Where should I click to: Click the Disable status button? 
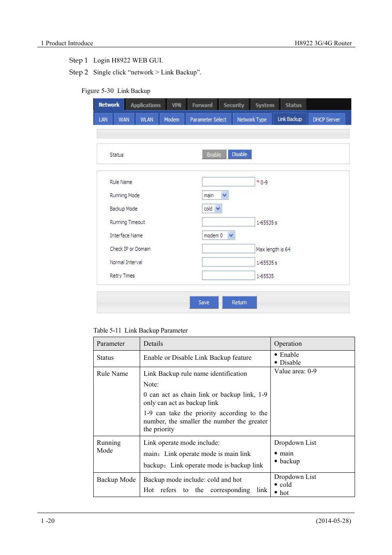click(240, 154)
